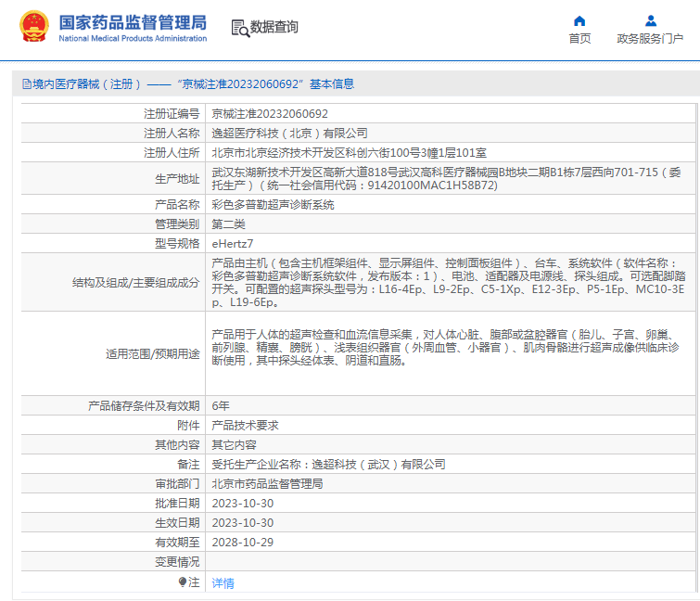The height and width of the screenshot is (601, 700).
Task: Click the 管理类别 label
Action: [x=177, y=224]
